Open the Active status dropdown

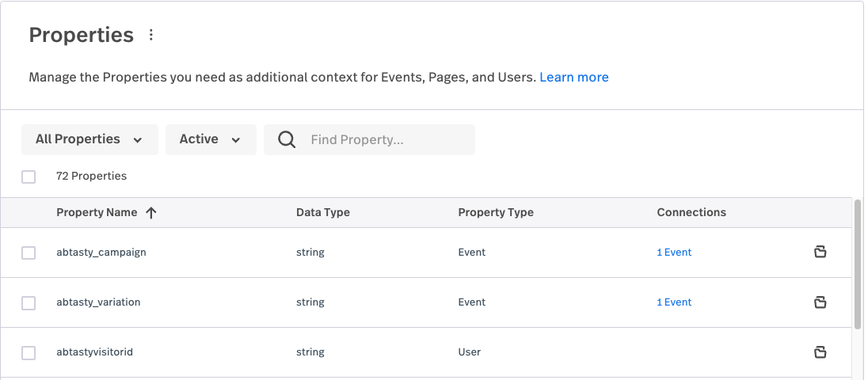[211, 139]
